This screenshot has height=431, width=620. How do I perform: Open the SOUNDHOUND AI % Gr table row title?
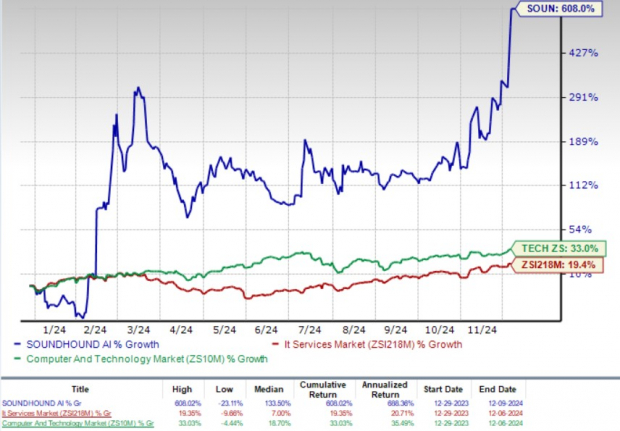pos(42,404)
